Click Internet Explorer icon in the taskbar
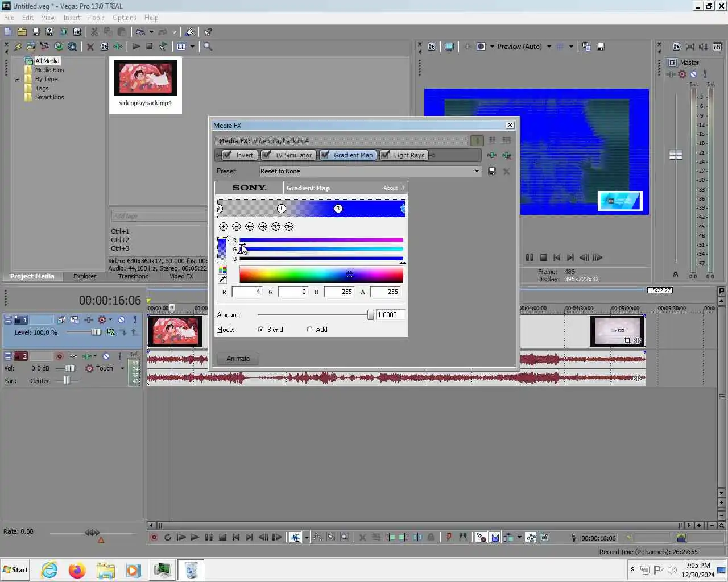 pos(49,569)
